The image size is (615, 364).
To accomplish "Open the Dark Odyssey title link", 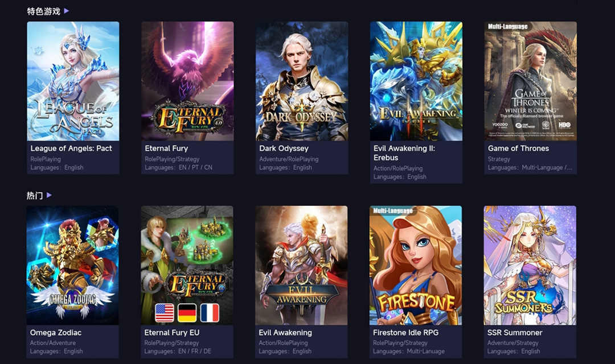I will pyautogui.click(x=284, y=148).
